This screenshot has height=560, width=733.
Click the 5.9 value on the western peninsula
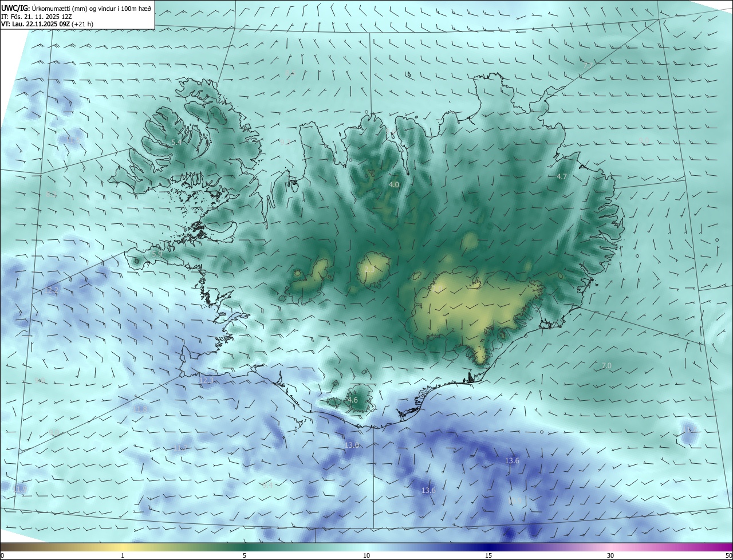pyautogui.click(x=157, y=253)
